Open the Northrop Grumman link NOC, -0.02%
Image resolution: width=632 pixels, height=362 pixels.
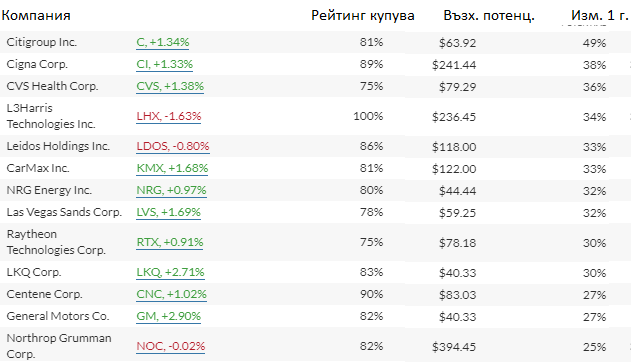pos(170,346)
